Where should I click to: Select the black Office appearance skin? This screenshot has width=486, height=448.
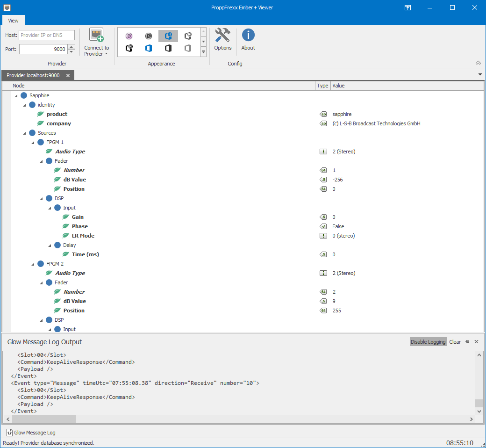pos(168,48)
